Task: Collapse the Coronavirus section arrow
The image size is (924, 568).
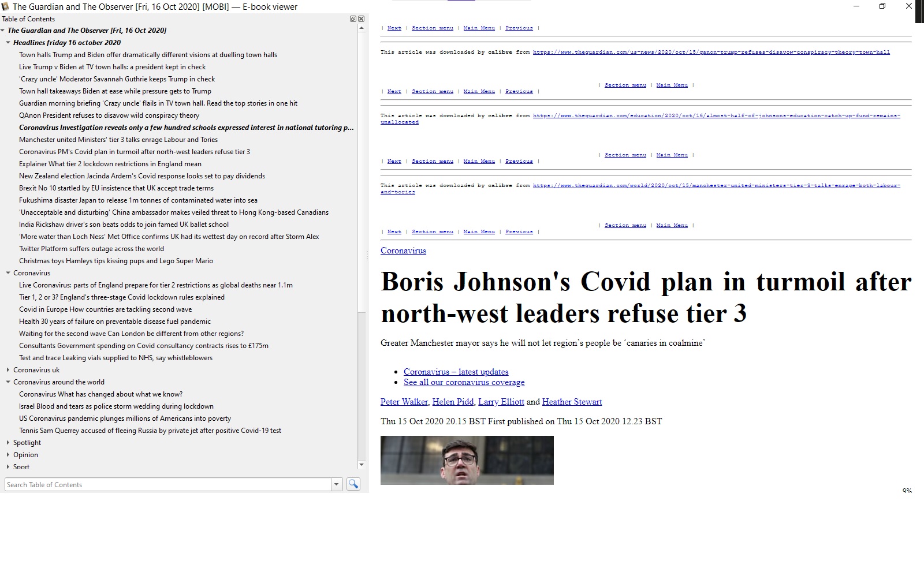Action: [x=8, y=273]
